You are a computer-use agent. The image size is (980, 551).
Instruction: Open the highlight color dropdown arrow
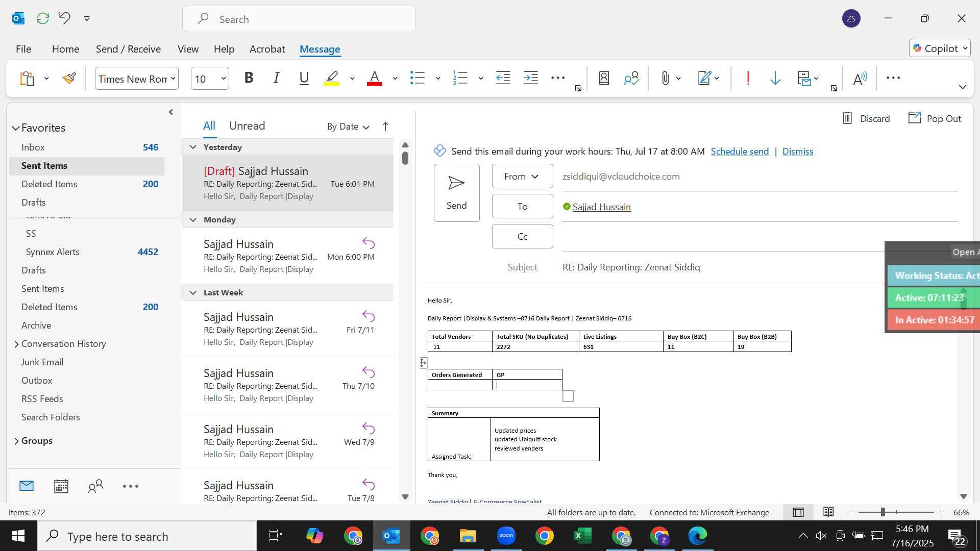352,79
